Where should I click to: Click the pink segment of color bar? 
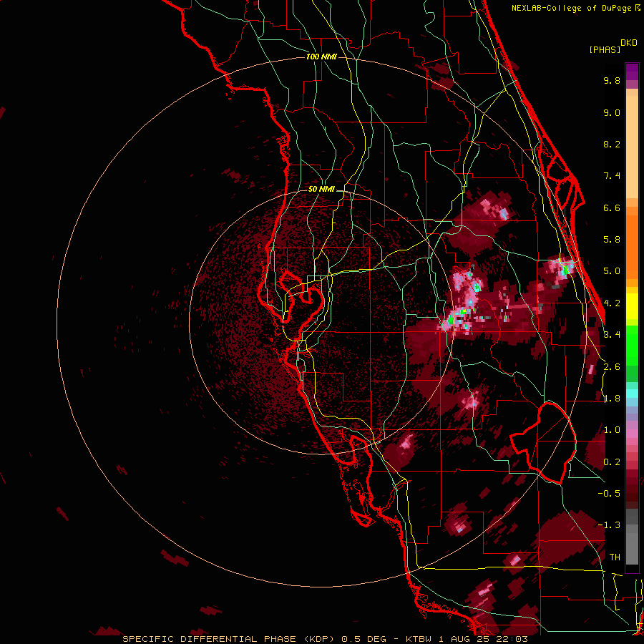(x=632, y=434)
